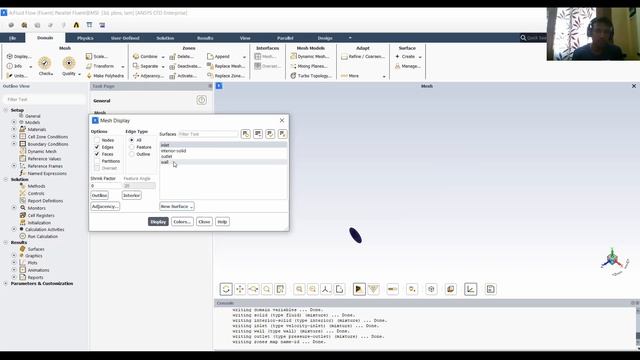Image resolution: width=640 pixels, height=360 pixels.
Task: Expand the Models tree node
Action: click(x=14, y=122)
